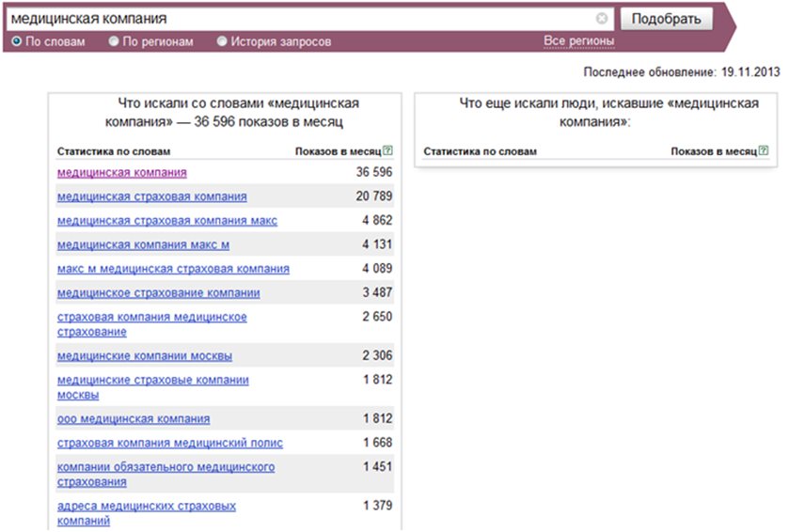The width and height of the screenshot is (789, 532).
Task: Click the value 1 379
Action: click(377, 506)
